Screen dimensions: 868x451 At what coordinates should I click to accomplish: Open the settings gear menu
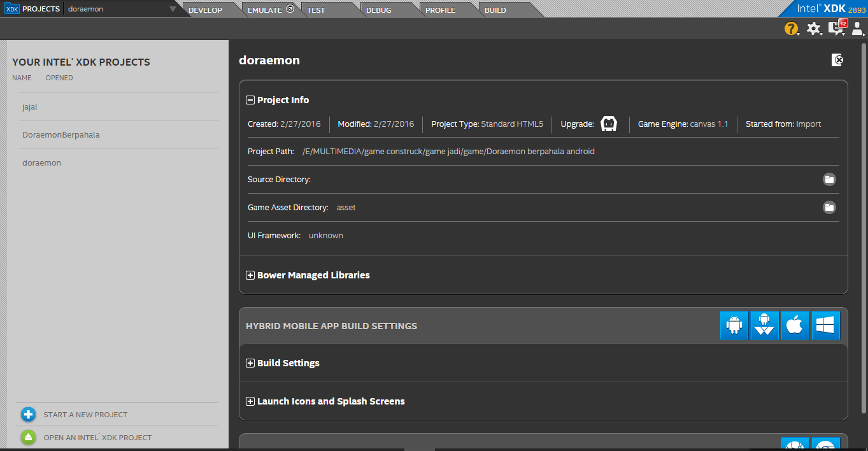(814, 29)
